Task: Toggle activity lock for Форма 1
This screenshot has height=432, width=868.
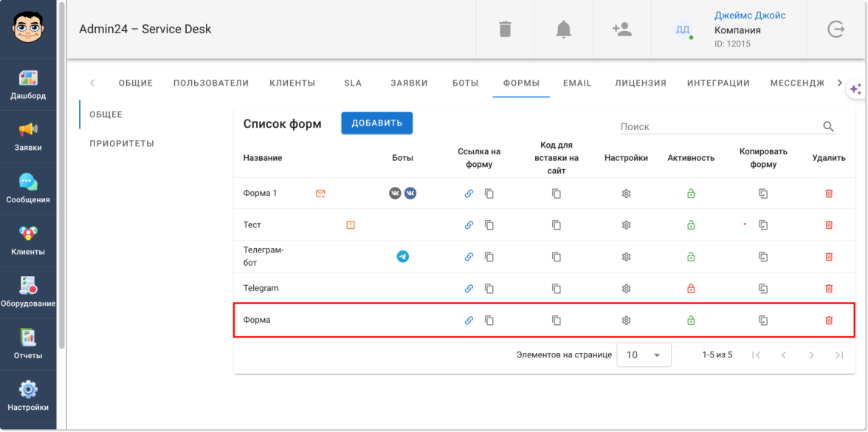Action: [x=691, y=193]
